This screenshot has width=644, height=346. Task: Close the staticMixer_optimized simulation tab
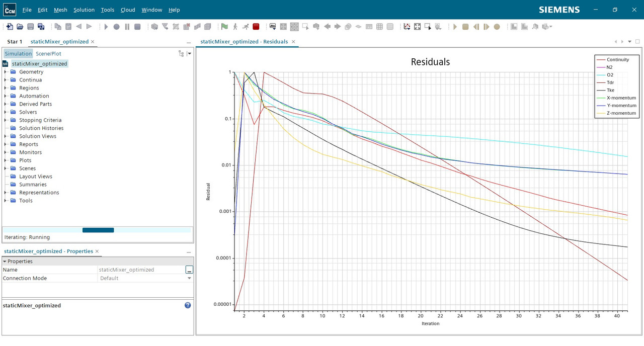point(93,42)
